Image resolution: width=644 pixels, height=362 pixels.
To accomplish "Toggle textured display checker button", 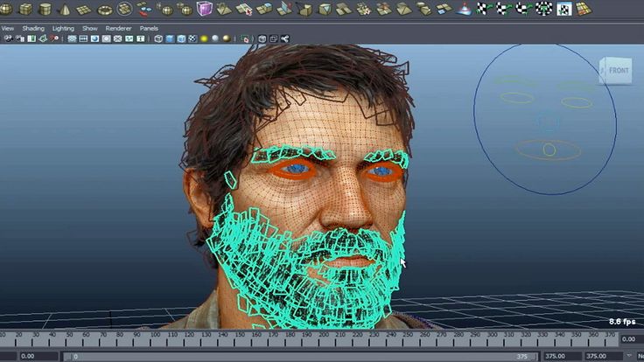I will click(192, 38).
